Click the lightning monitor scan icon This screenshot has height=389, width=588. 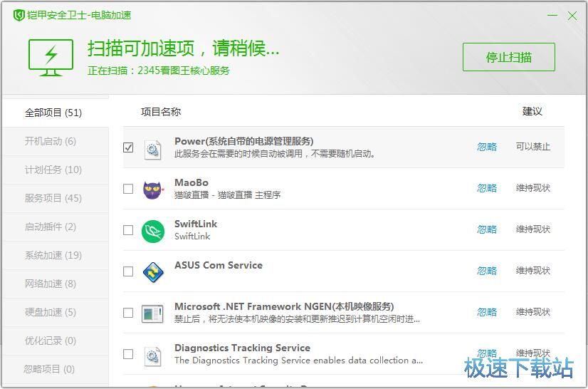pos(51,58)
